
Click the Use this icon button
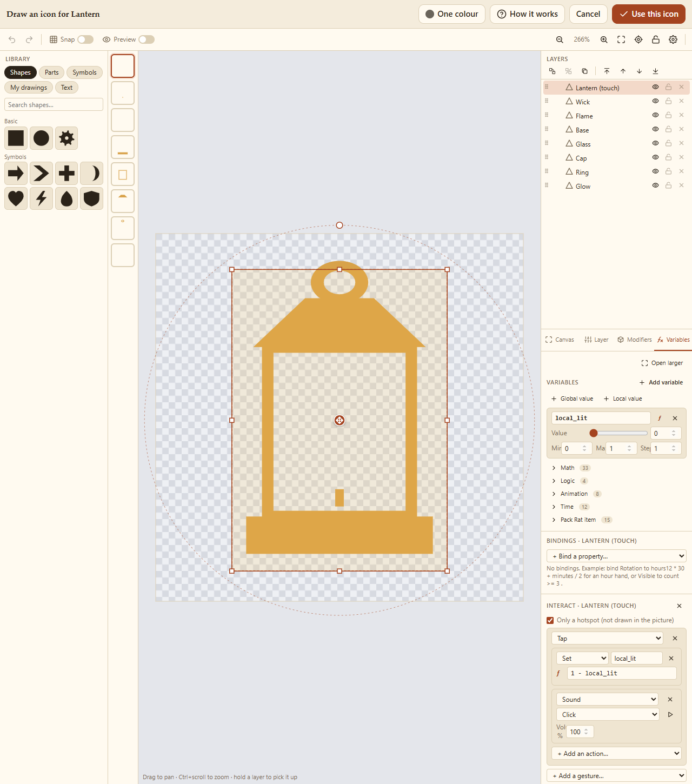click(649, 14)
